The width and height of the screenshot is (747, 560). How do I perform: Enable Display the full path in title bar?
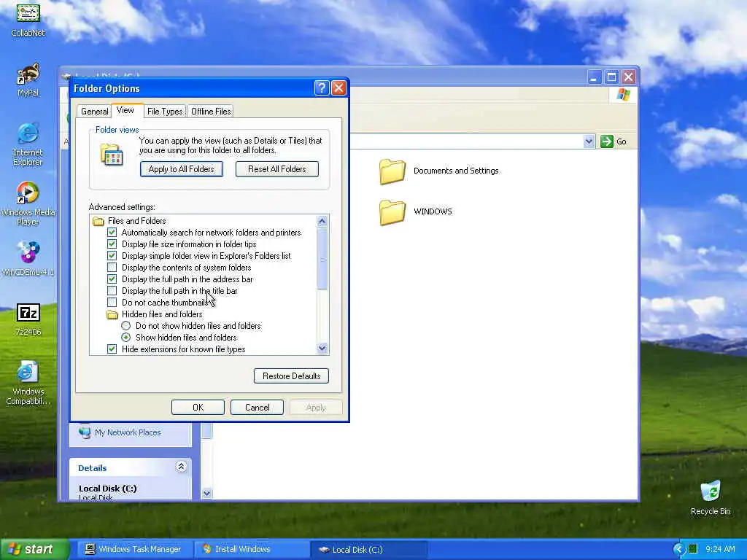[112, 290]
